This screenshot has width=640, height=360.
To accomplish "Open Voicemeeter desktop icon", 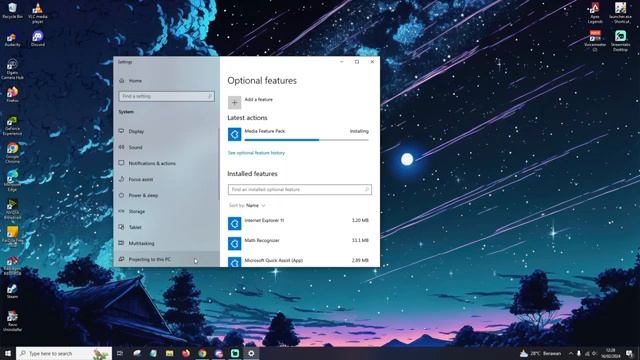I will 595,40.
